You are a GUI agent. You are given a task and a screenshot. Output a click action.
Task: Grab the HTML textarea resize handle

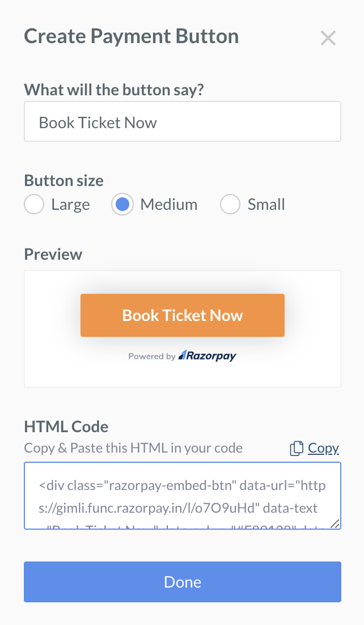pyautogui.click(x=335, y=523)
